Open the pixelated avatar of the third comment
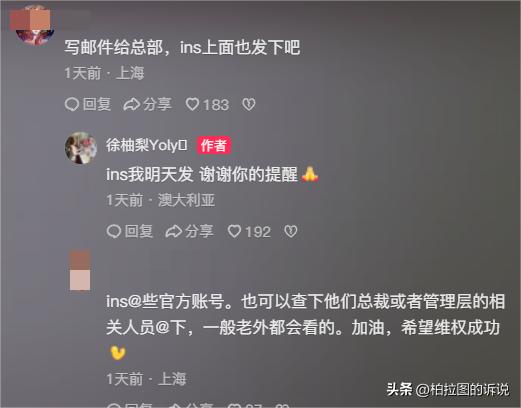This screenshot has width=521, height=408. [80, 270]
